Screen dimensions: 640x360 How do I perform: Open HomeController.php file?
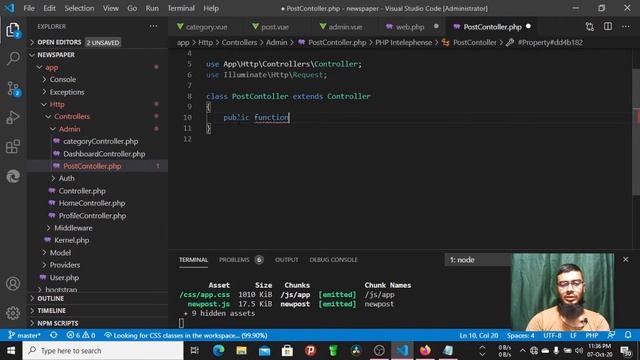click(x=92, y=203)
